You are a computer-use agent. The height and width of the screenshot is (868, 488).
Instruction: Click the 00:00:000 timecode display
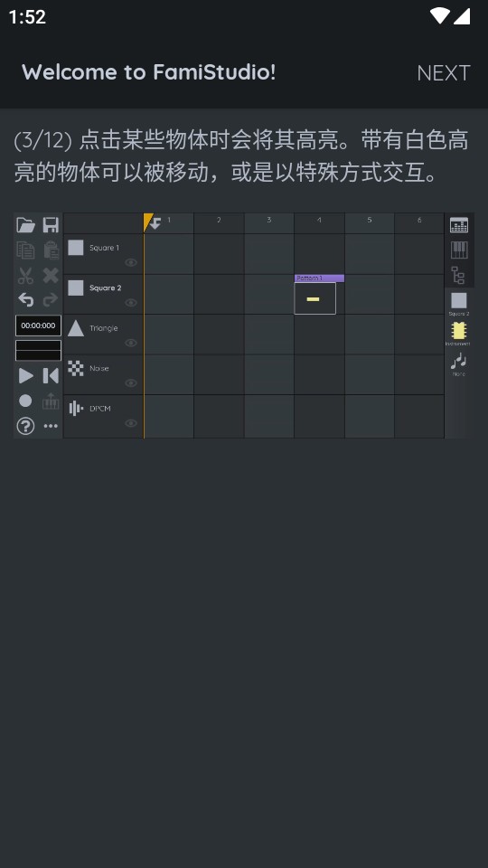[x=38, y=325]
